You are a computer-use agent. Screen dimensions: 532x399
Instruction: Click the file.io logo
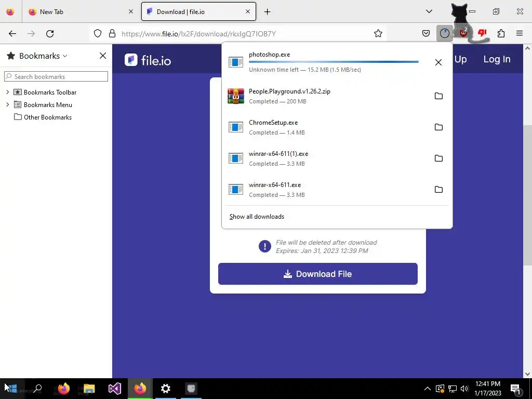tap(148, 60)
